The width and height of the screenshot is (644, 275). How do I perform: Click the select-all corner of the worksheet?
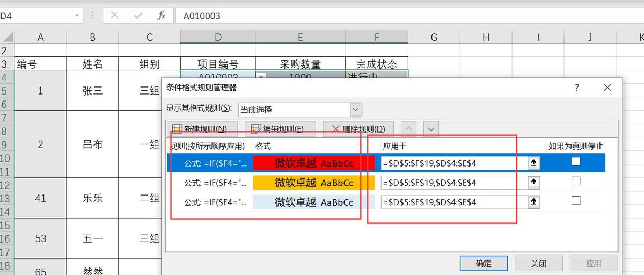tap(7, 37)
